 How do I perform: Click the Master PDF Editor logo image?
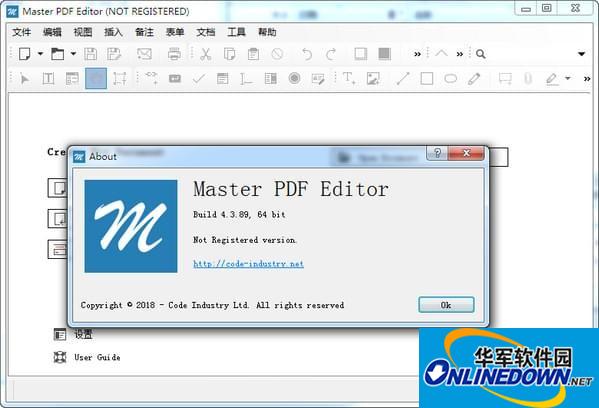(131, 226)
